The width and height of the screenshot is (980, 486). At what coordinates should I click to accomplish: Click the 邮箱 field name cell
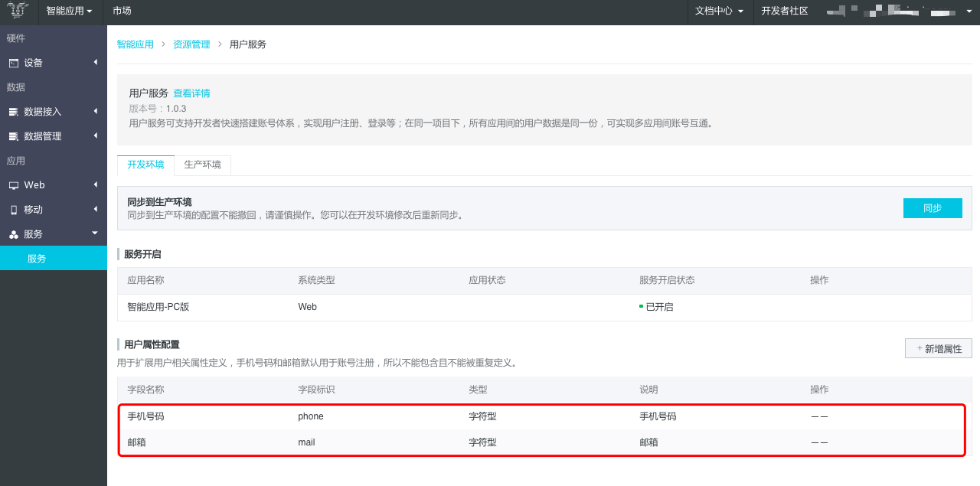click(x=136, y=442)
